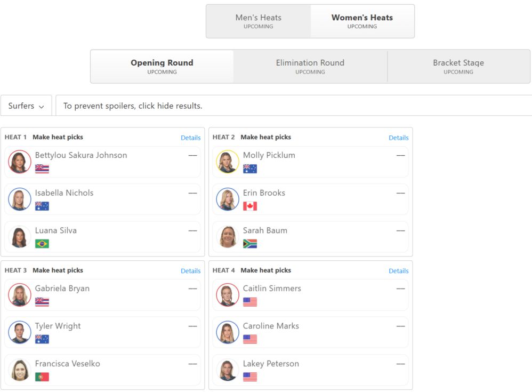Click the Australian flag under Tyler Wright
The height and width of the screenshot is (392, 532).
coord(42,339)
